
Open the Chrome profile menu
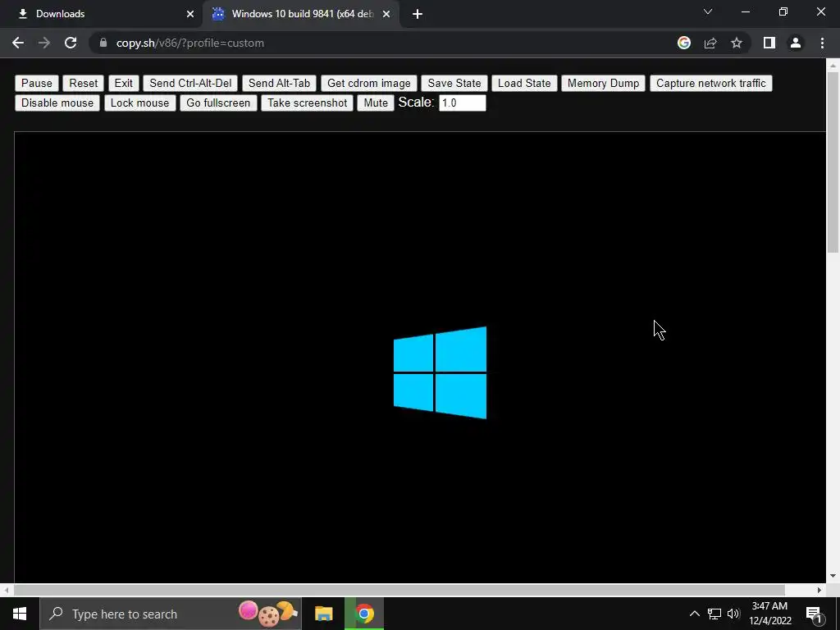click(x=796, y=43)
